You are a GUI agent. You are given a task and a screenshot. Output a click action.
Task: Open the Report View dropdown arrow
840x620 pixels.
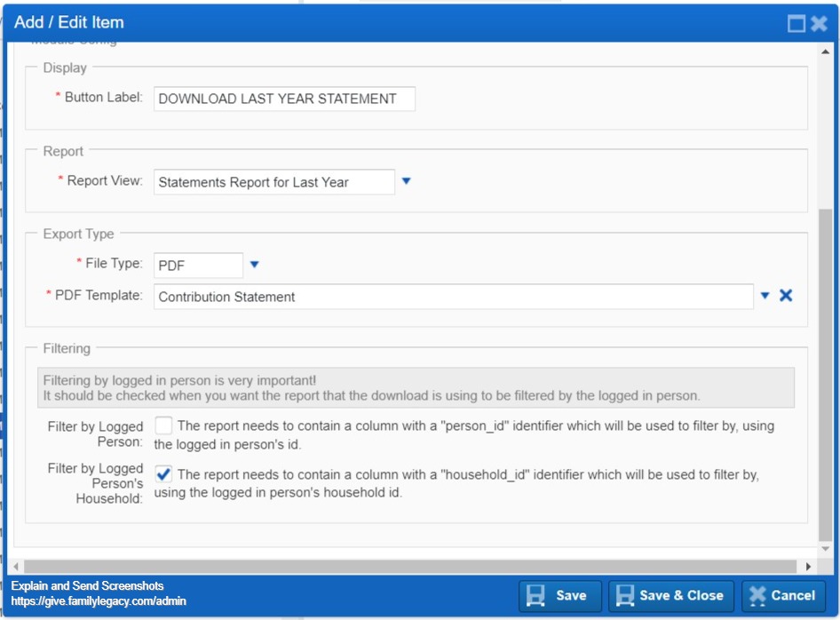coord(406,181)
